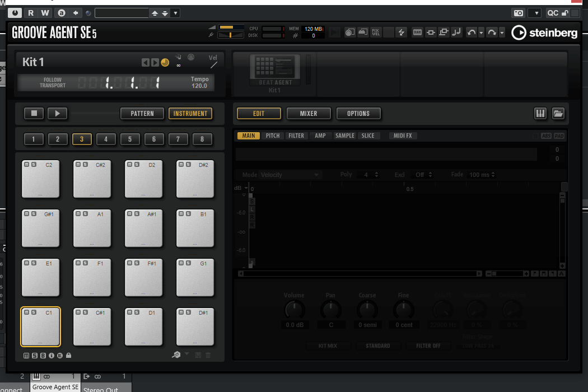
Task: Open the dB scale dropdown arrow
Action: [246, 188]
